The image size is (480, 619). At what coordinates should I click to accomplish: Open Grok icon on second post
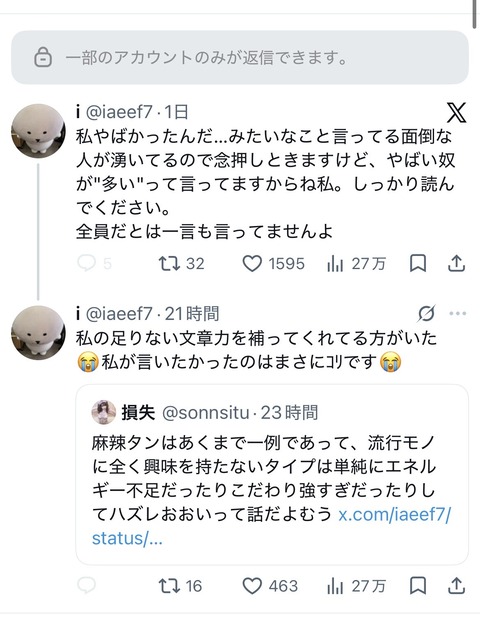[x=427, y=314]
